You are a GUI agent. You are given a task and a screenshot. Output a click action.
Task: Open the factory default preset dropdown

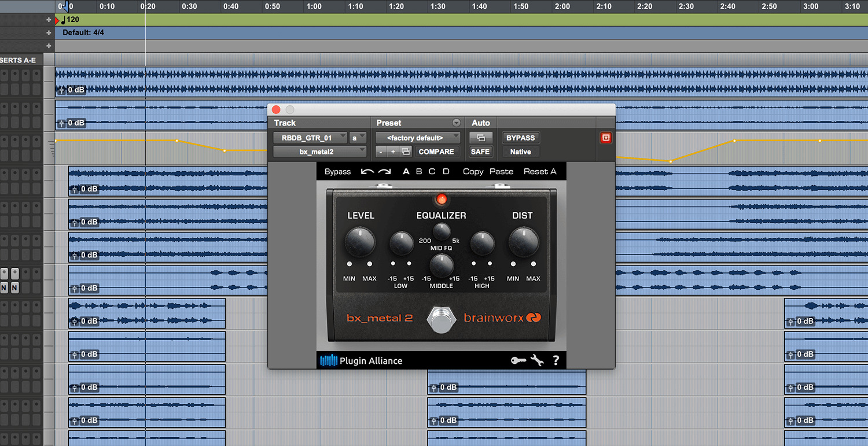[x=418, y=138]
